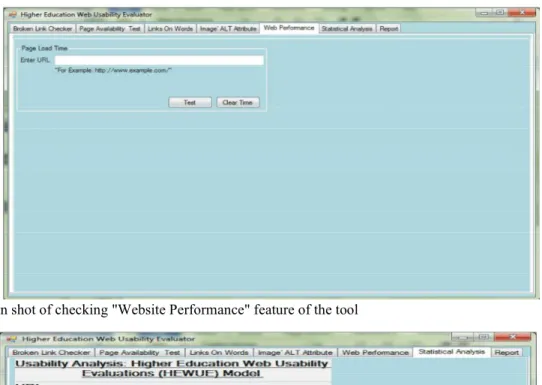Switch to Page Availability Test tab, upper window
The height and width of the screenshot is (385, 542).
point(110,29)
